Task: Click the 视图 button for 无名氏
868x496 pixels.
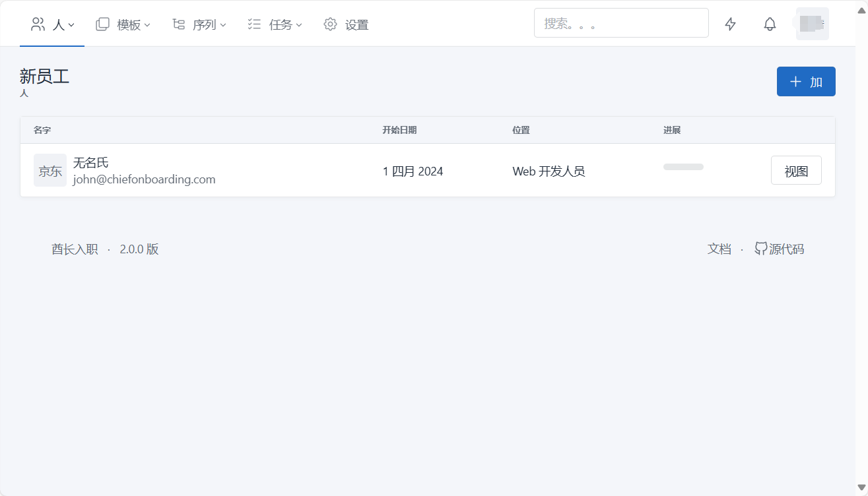Action: tap(796, 171)
